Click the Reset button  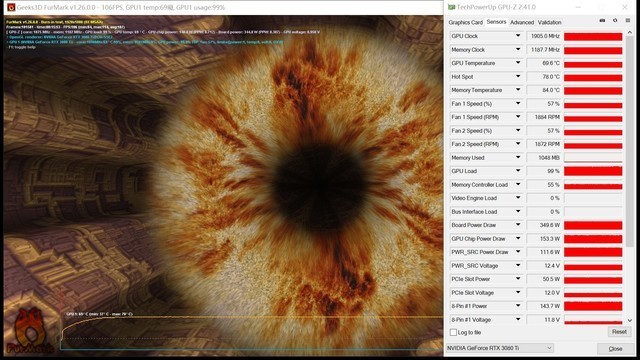619,332
